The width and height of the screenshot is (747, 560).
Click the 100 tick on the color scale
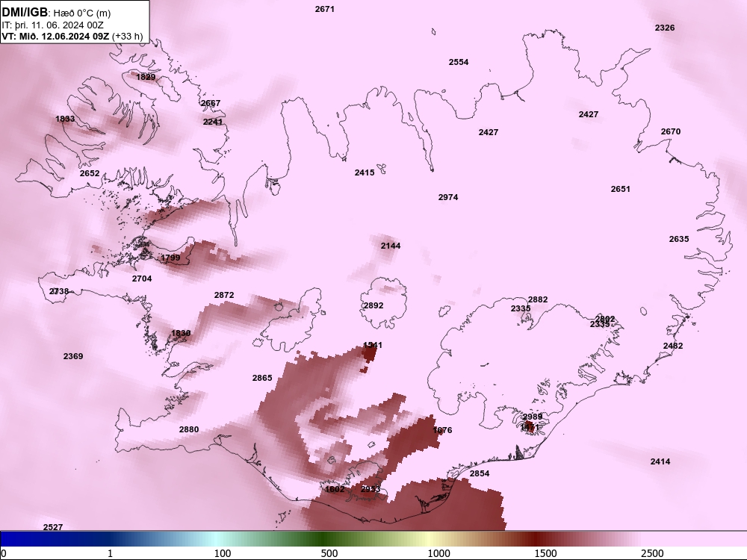[223, 553]
